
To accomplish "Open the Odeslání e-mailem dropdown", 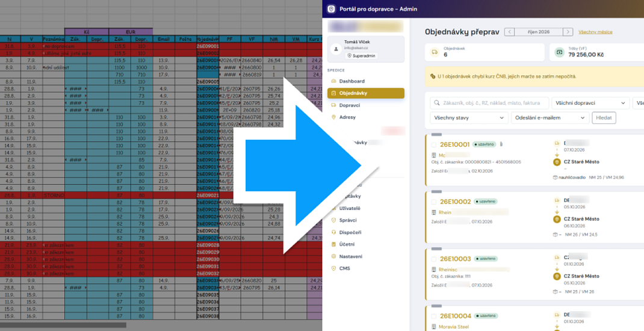I will (x=550, y=118).
